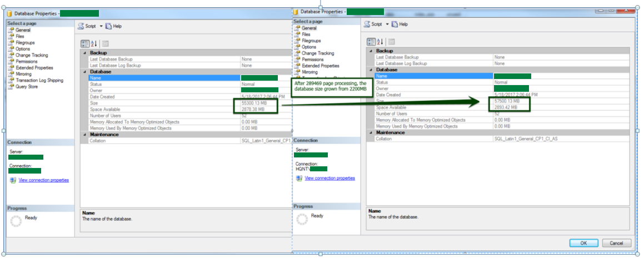Select Alphabetical sort icon in window showing 57500.13 MB
This screenshot has width=644, height=262.
click(380, 42)
